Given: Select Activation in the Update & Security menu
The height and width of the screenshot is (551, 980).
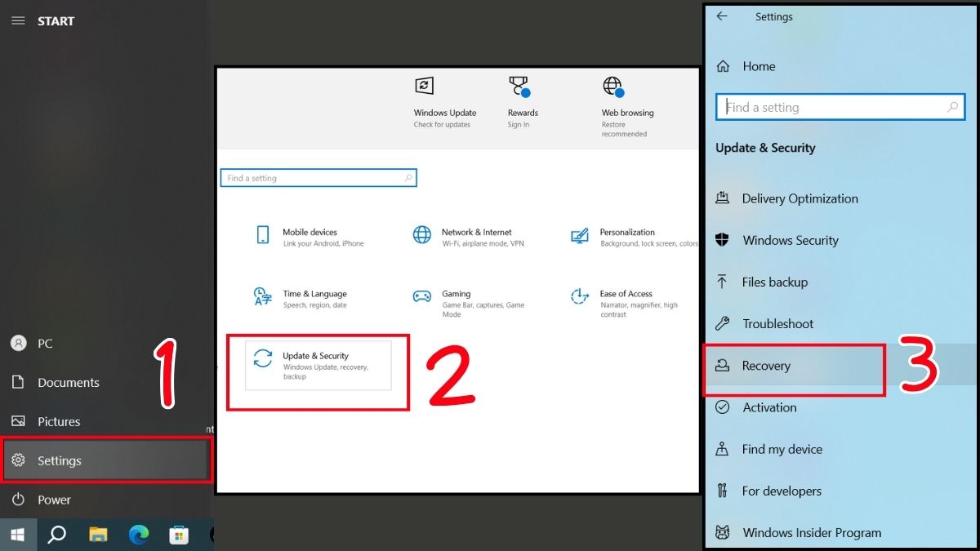Looking at the screenshot, I should [769, 407].
